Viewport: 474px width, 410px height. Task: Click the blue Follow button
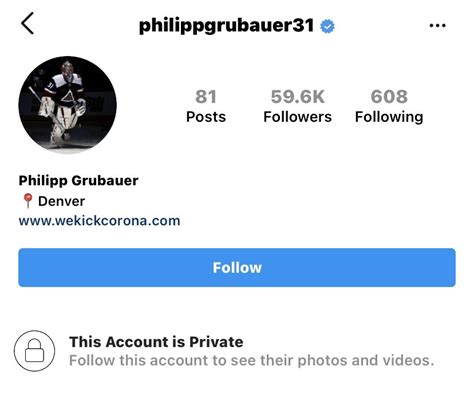(237, 267)
